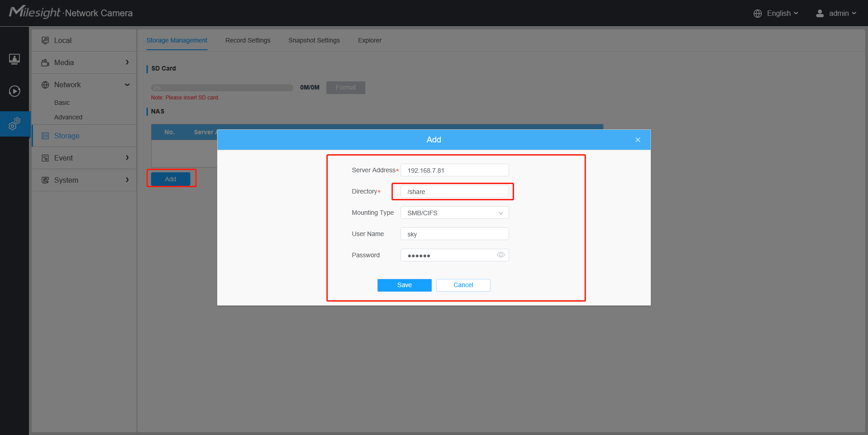Open Settings gears icon in left rail
This screenshot has width=868, height=435.
14,124
